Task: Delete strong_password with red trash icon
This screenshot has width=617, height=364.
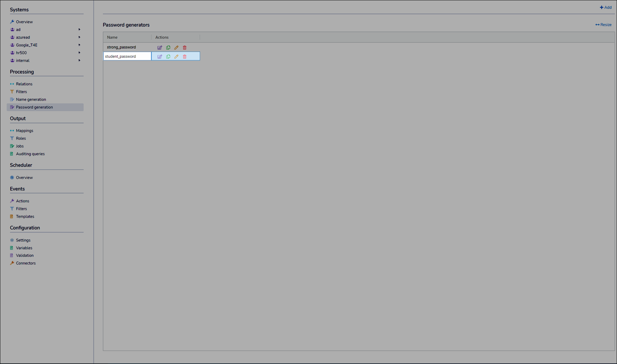Action: [185, 48]
